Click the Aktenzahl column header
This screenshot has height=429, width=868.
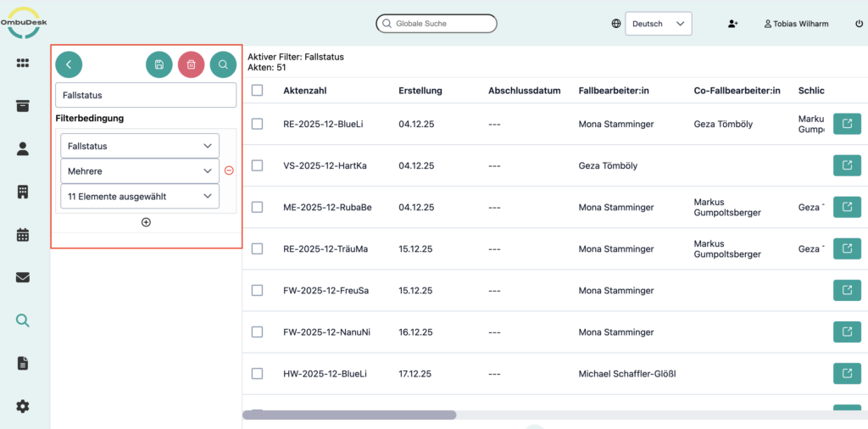[x=305, y=91]
